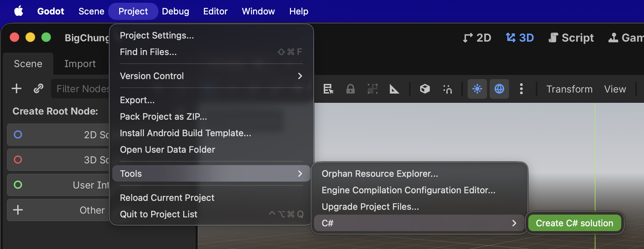644x249 pixels.
Task: Open the Window menu
Action: tap(258, 11)
